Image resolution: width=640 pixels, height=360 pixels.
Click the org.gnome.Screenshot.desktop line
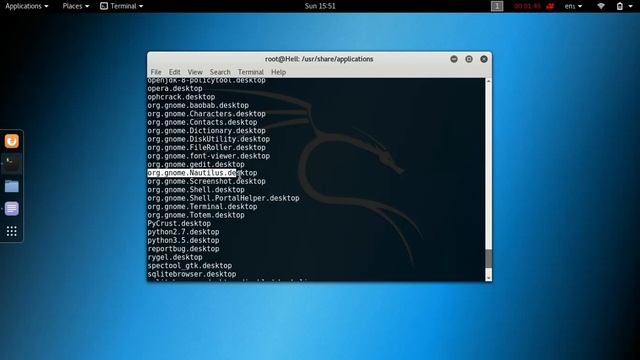pos(207,181)
